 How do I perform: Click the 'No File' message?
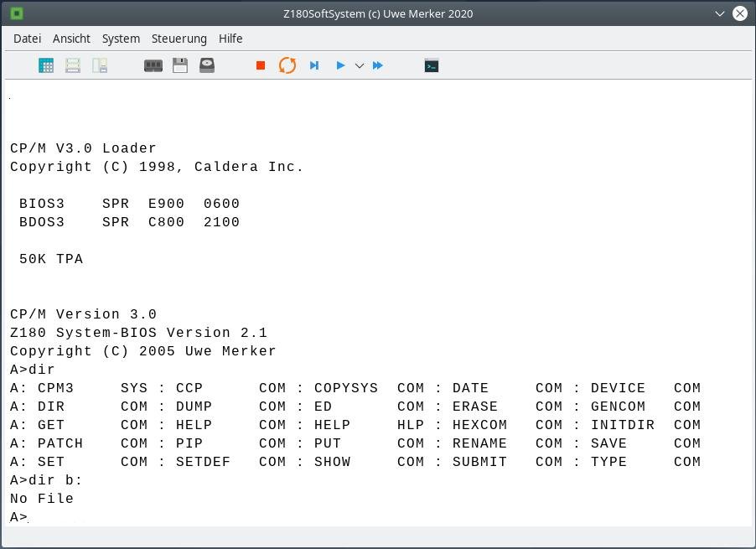(x=41, y=499)
